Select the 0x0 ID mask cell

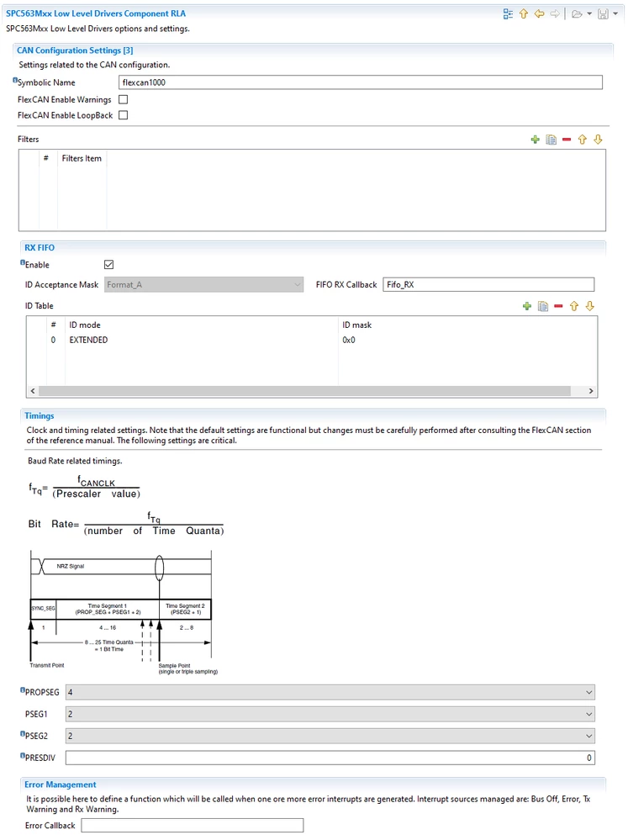pyautogui.click(x=349, y=341)
